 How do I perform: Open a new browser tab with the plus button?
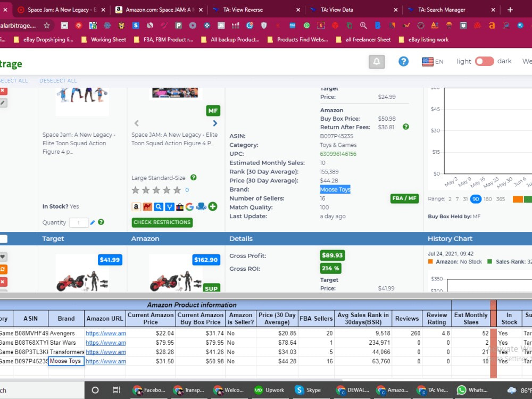click(510, 10)
